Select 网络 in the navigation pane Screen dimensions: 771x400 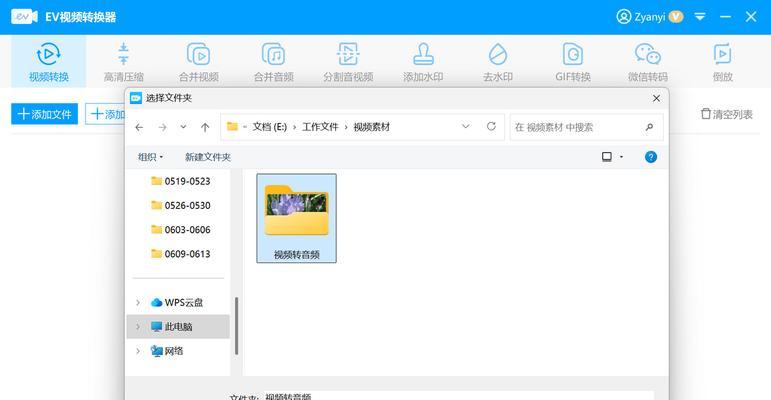pos(167,351)
